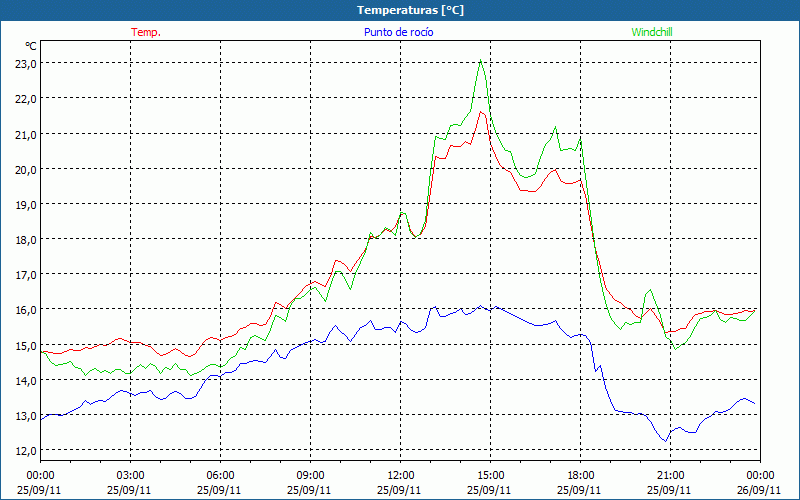Click the 26/09/11 date label
800x500 pixels.
[x=759, y=490]
